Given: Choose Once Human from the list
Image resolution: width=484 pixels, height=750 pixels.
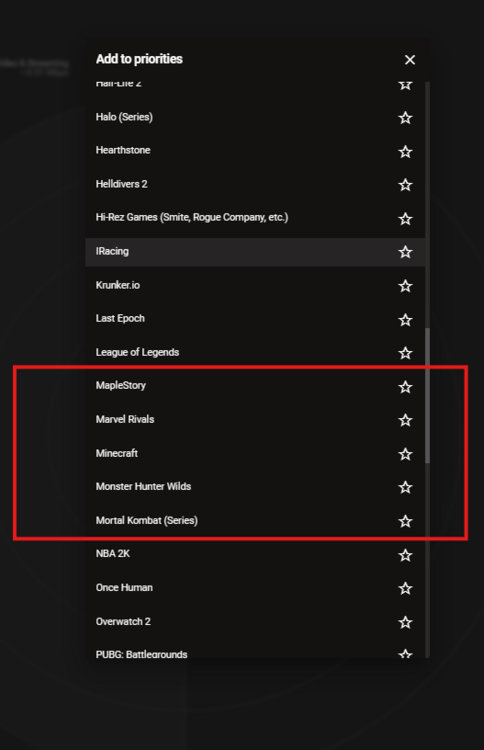Looking at the screenshot, I should coord(255,588).
